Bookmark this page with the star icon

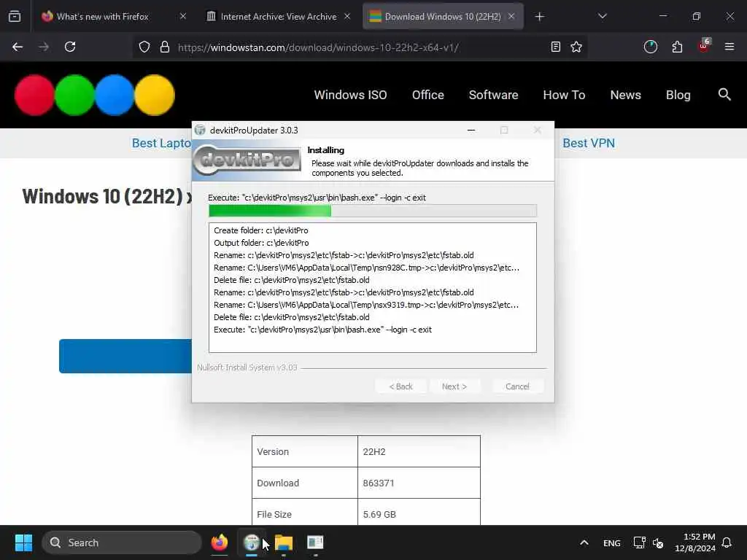pos(576,47)
